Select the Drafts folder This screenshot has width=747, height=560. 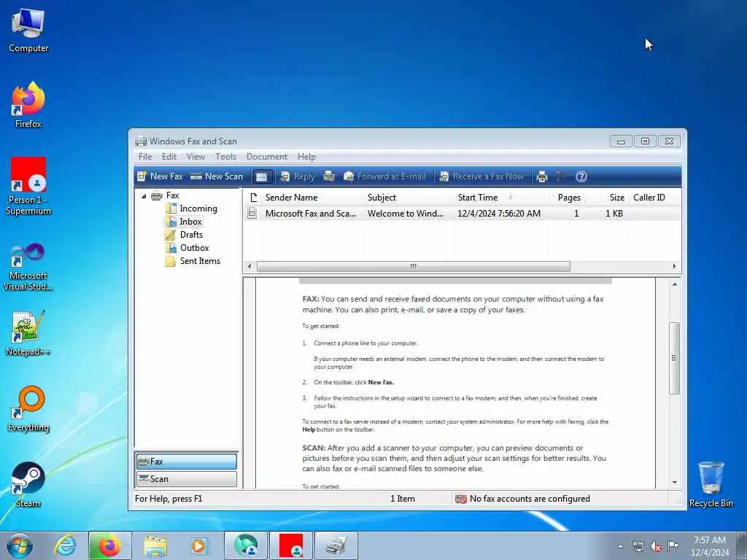coord(184,235)
